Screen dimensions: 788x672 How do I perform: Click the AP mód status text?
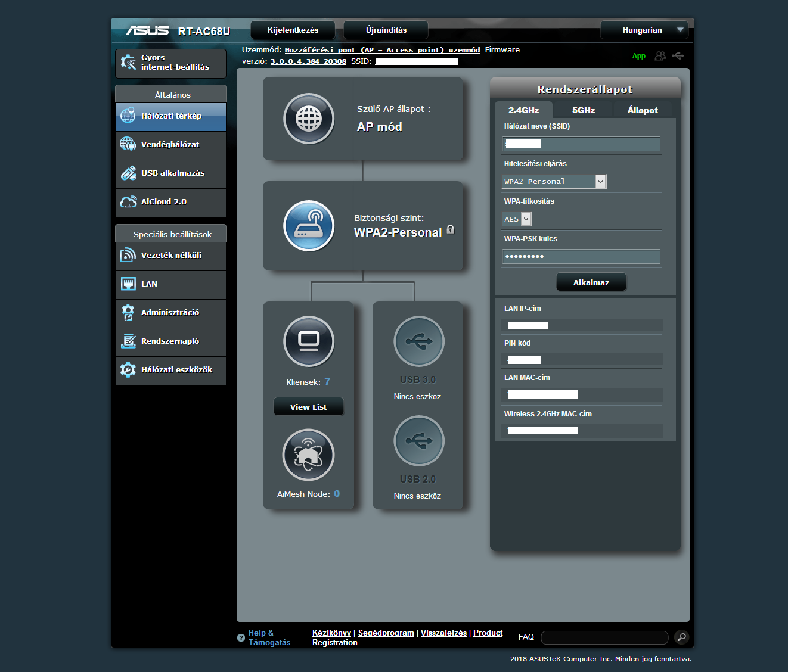[380, 127]
